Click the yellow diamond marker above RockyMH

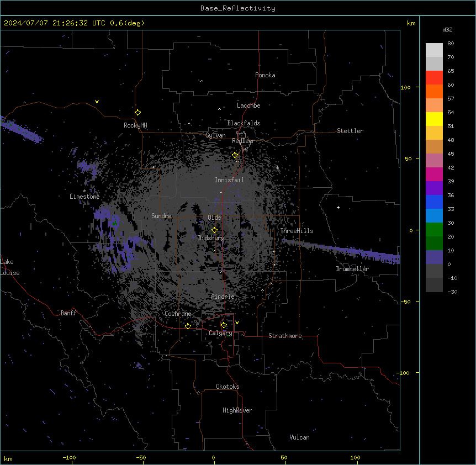tap(137, 113)
